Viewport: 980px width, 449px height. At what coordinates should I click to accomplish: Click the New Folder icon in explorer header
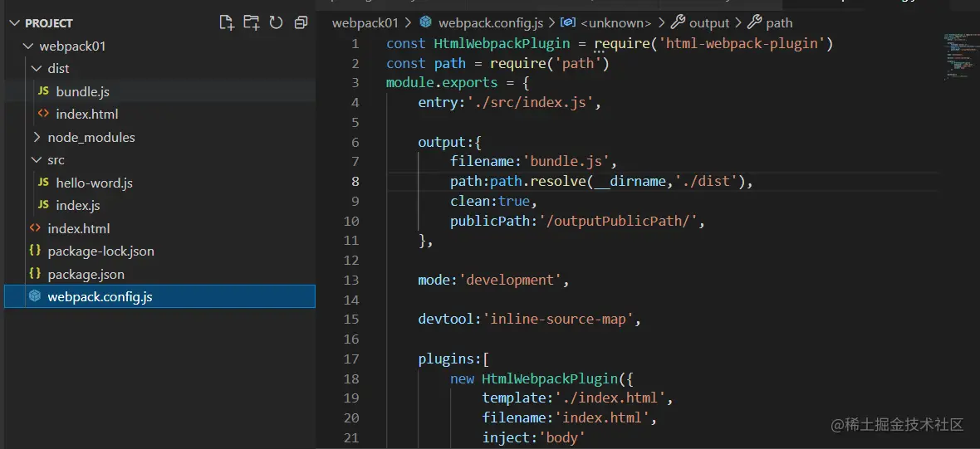[x=252, y=23]
